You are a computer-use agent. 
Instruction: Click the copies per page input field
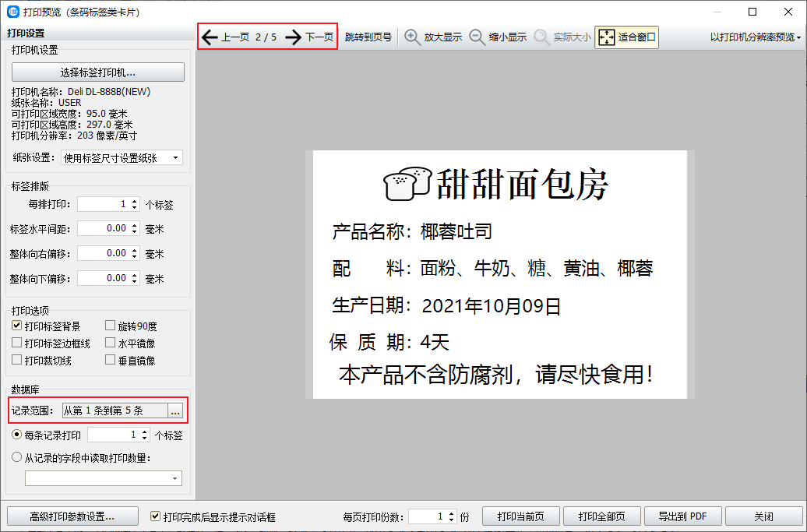[427, 516]
